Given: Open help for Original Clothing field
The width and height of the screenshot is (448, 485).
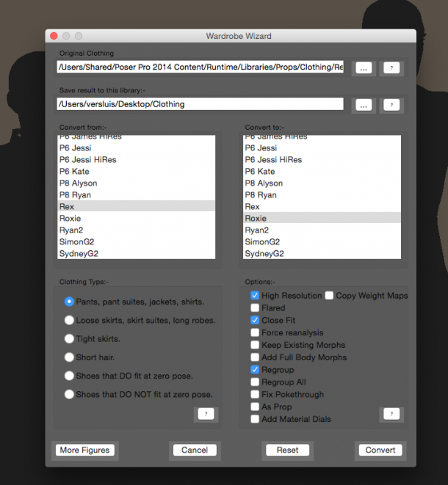Looking at the screenshot, I should click(391, 68).
